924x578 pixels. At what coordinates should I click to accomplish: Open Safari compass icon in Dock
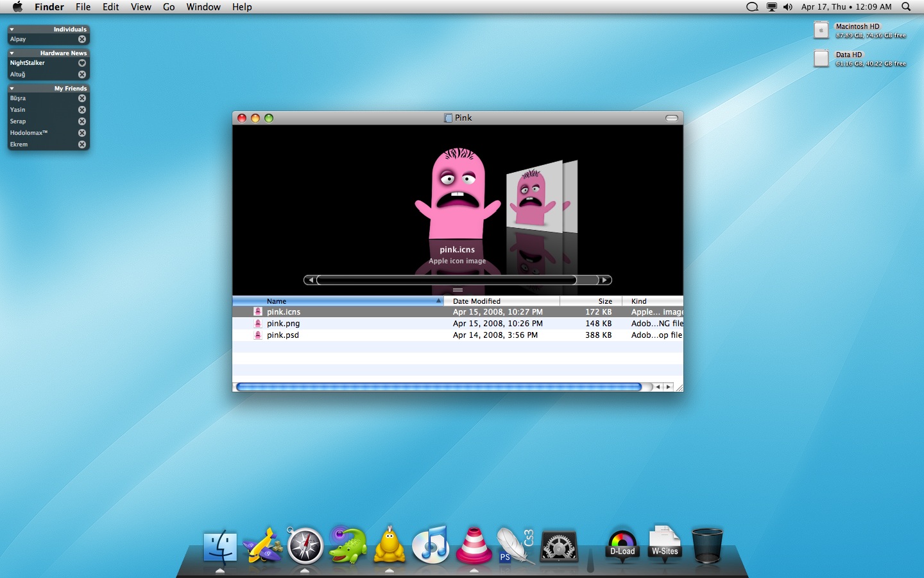[305, 546]
